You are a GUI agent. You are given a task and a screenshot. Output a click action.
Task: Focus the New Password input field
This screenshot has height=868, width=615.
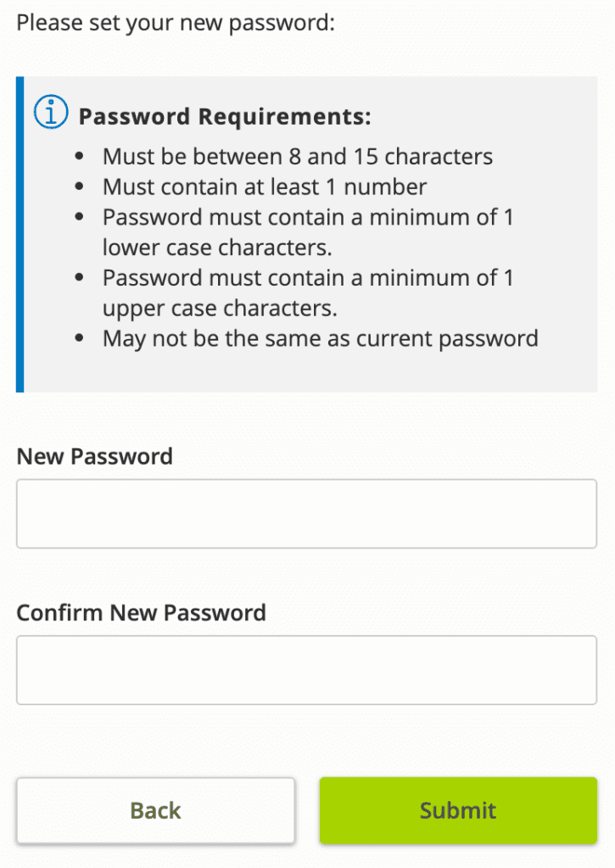(x=306, y=514)
